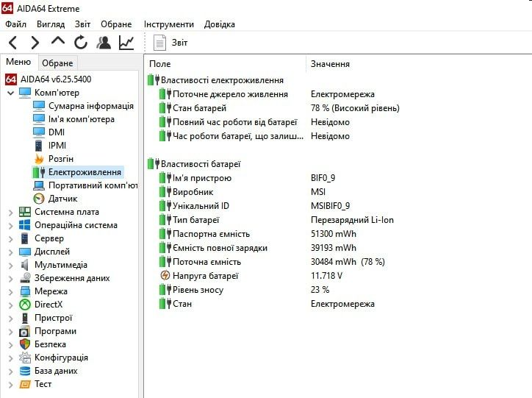
Task: Select Сумарна інформація in the tree
Action: (x=90, y=106)
